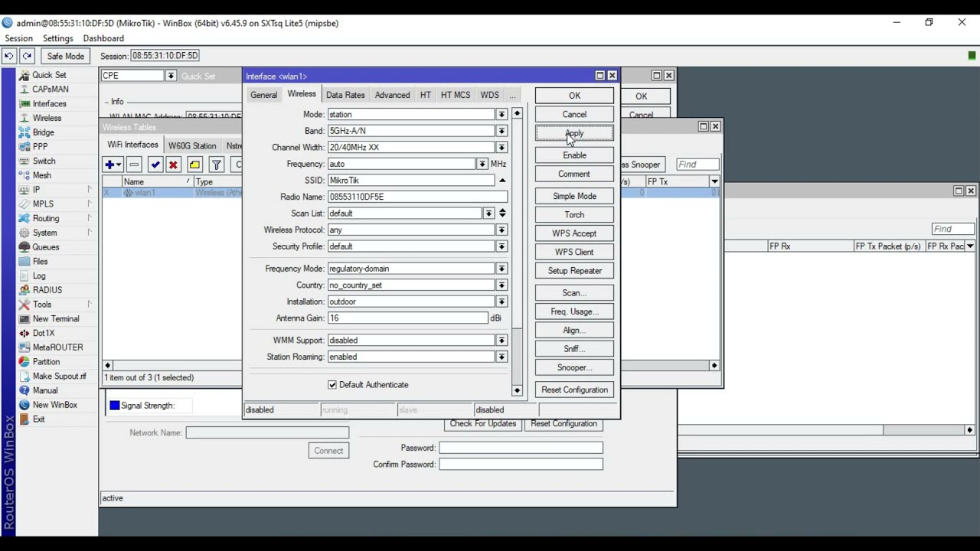Switch to the HT MCS tab
This screenshot has width=980, height=551.
point(456,95)
